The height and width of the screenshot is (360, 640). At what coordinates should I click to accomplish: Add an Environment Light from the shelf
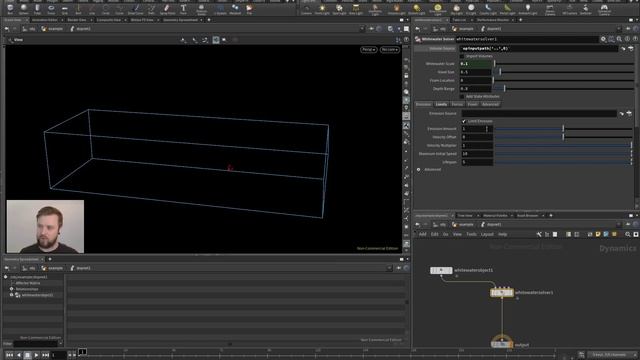438,9
